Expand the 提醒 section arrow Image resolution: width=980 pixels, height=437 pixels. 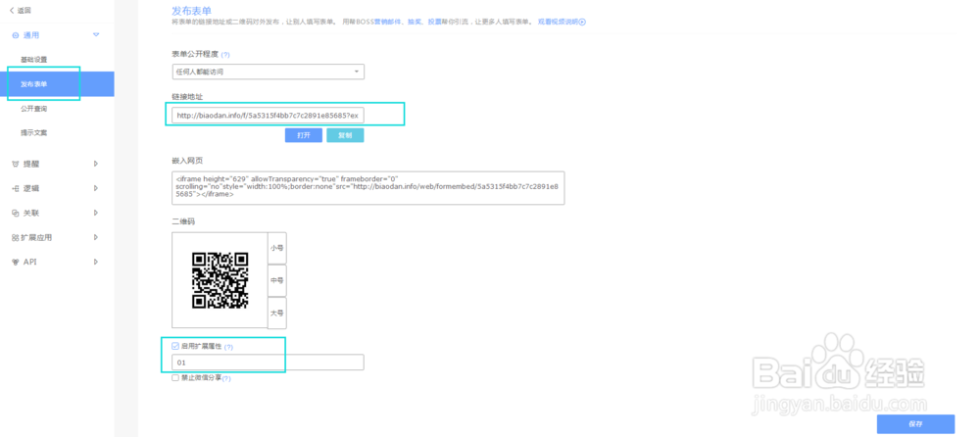(96, 164)
